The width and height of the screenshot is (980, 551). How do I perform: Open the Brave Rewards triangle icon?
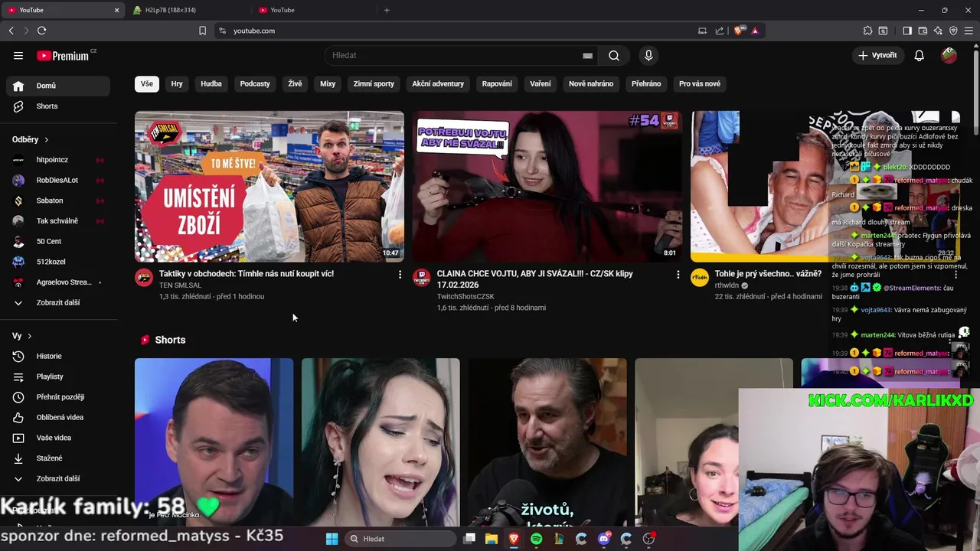[755, 31]
